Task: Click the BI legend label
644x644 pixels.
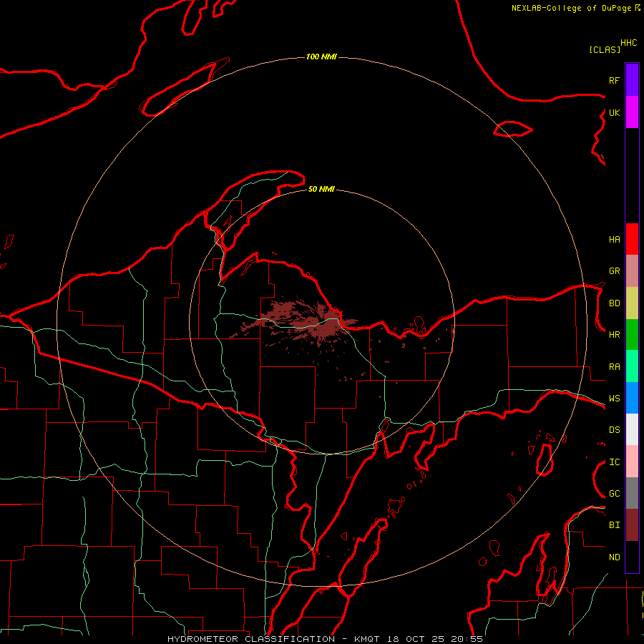Action: click(614, 525)
